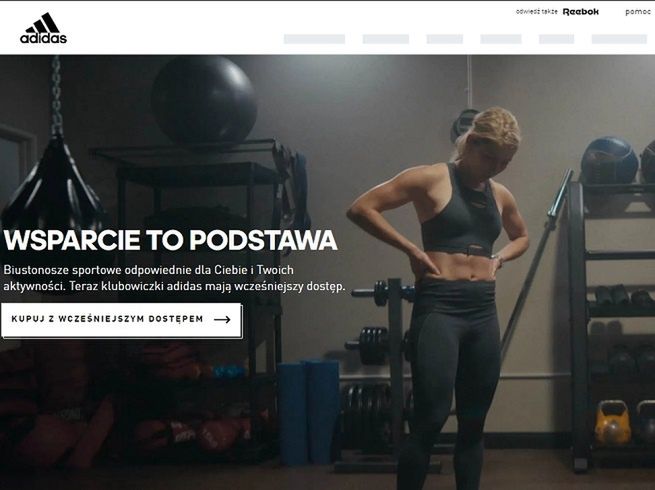Click the 'odwiedź także' text label
Image resolution: width=655 pixels, height=490 pixels.
click(537, 12)
